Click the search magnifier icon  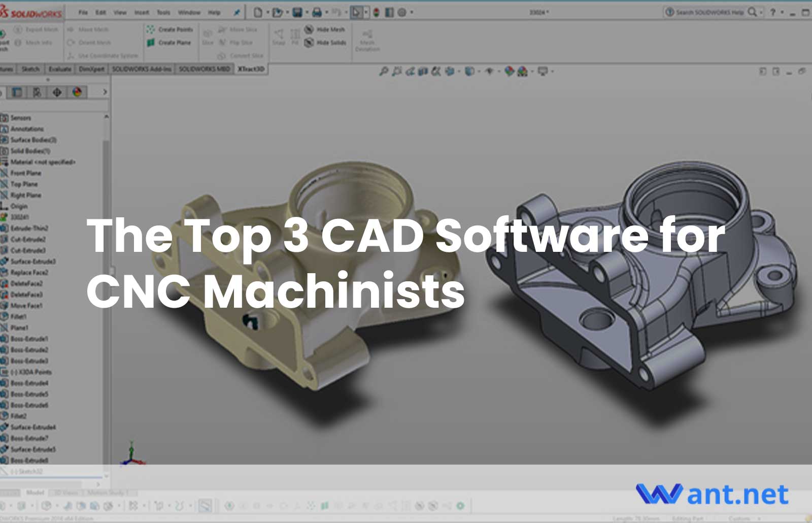click(752, 12)
